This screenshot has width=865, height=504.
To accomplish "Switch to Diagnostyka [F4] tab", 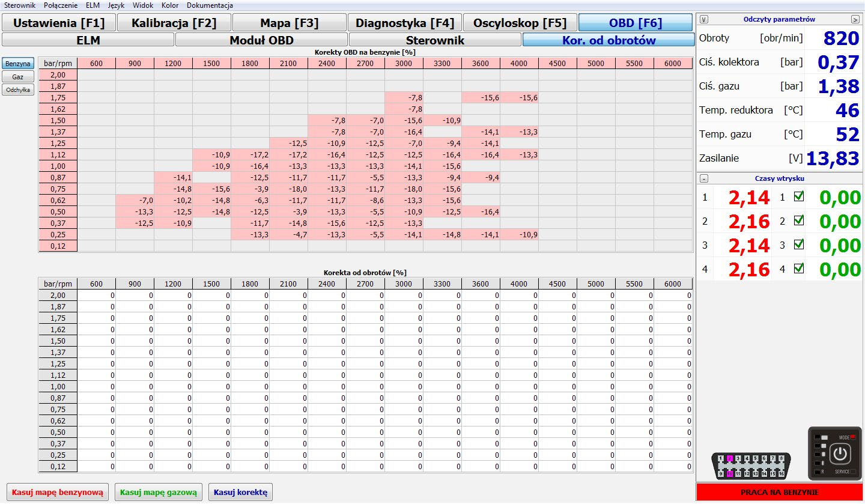I will tap(405, 23).
